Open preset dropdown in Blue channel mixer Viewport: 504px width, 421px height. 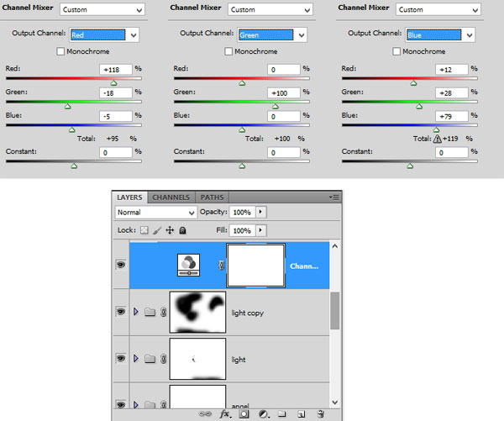point(438,9)
